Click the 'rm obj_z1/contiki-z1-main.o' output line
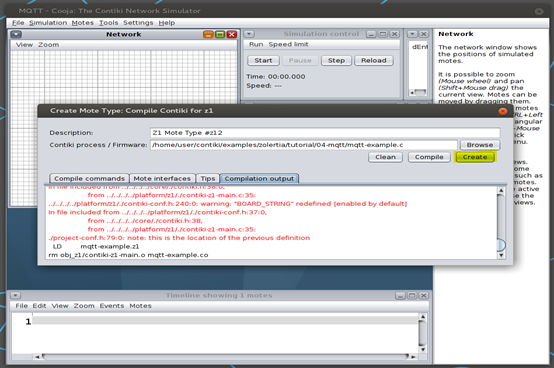The height and width of the screenshot is (368, 554). 128,255
